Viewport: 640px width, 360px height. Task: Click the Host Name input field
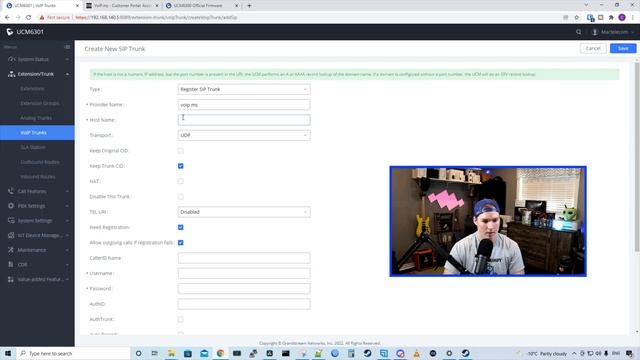click(x=244, y=120)
